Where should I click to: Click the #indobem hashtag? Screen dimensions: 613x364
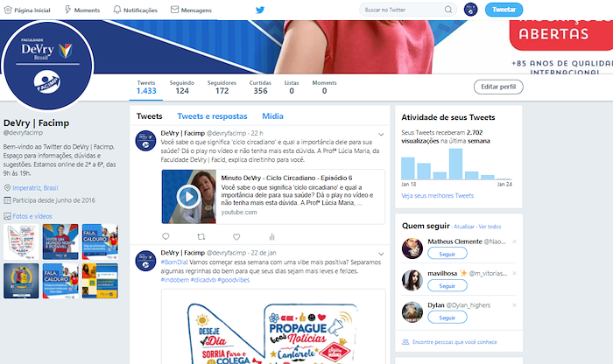click(175, 280)
